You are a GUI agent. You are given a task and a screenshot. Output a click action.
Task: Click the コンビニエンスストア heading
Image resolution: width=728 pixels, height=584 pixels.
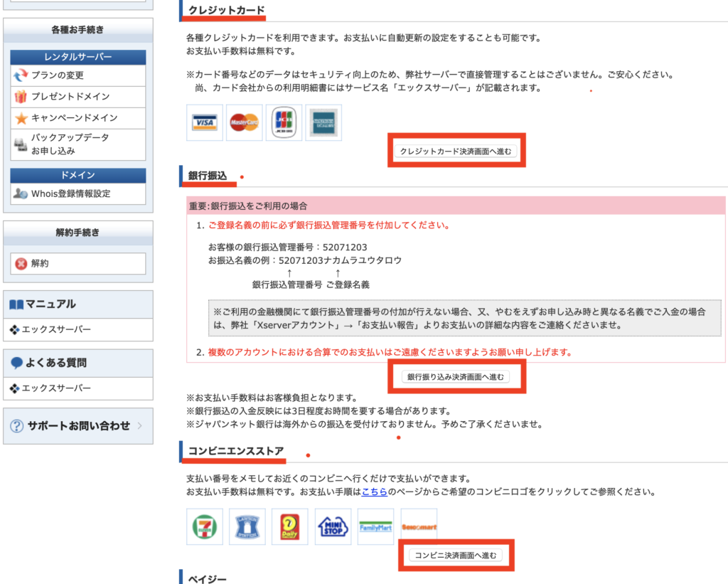click(236, 451)
